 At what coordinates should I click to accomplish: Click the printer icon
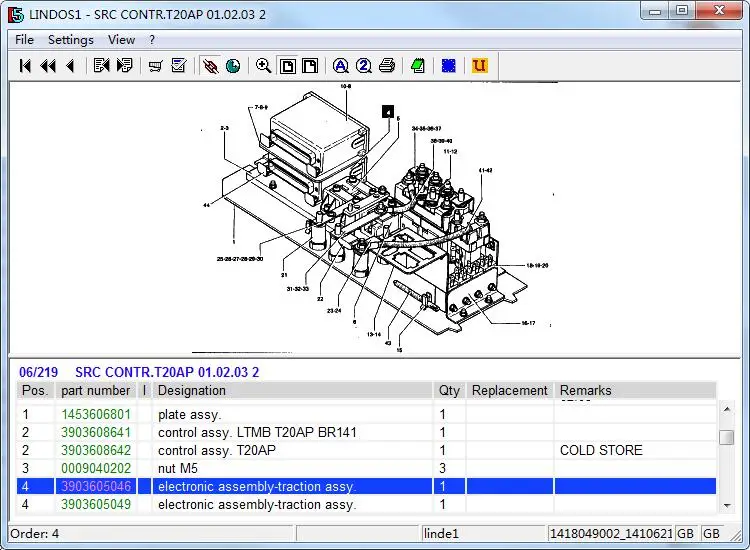(387, 66)
